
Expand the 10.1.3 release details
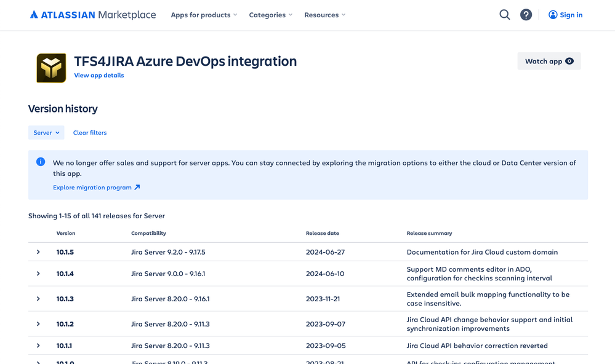(x=38, y=299)
